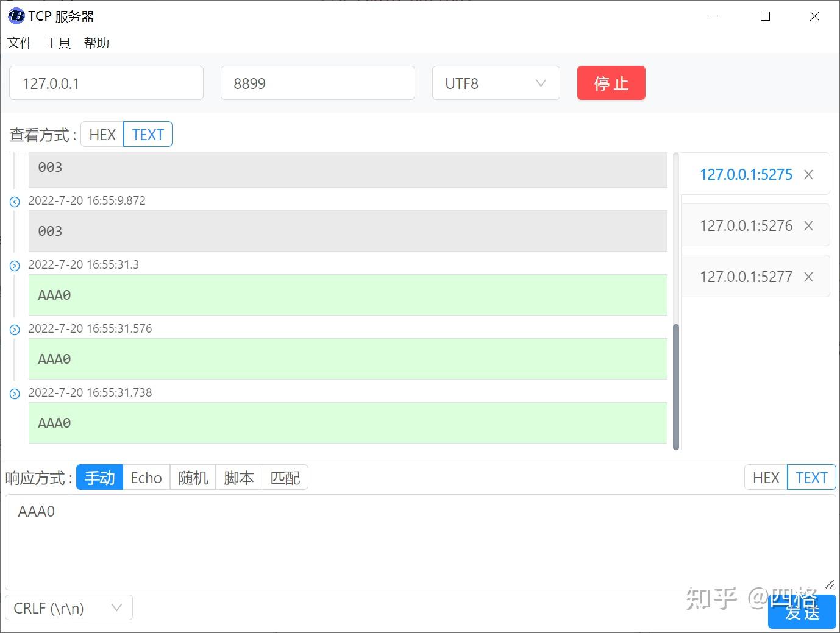
Task: Click the port field 8899
Action: [318, 83]
